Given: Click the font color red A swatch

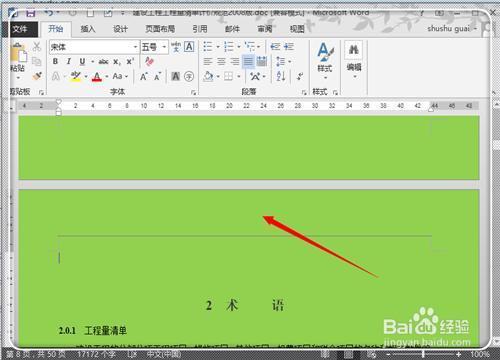Looking at the screenshot, I should coord(97,77).
